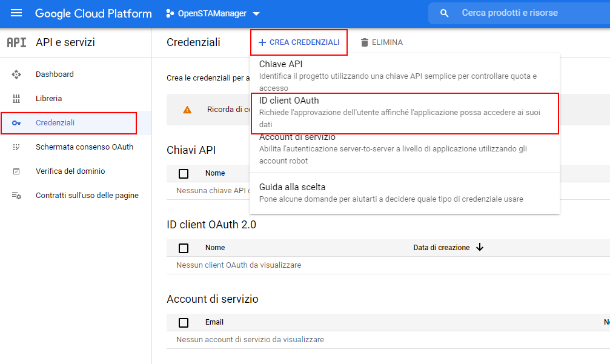610x364 pixels.
Task: Click the Libreria icon in sidebar
Action: 16,99
